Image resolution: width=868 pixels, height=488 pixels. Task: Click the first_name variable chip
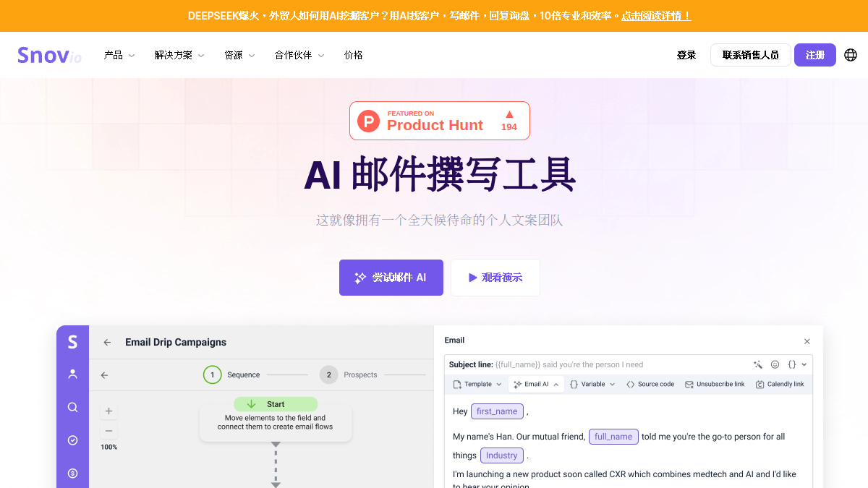pos(497,411)
